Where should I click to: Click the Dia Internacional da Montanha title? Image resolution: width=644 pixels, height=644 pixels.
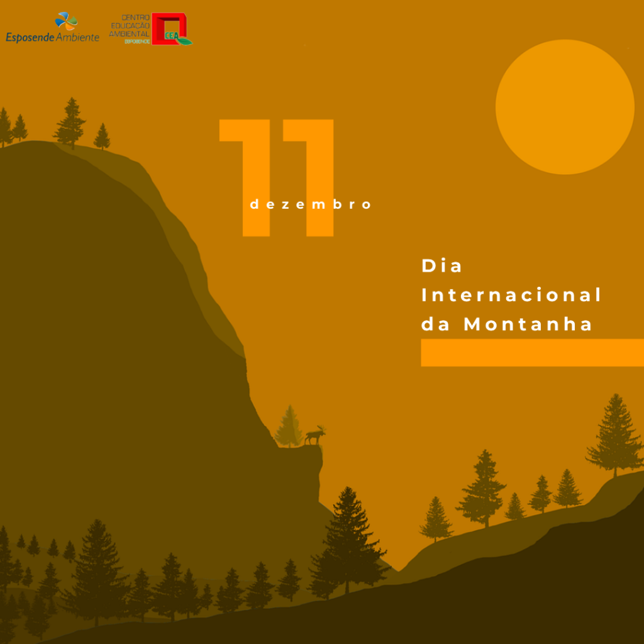pyautogui.click(x=511, y=296)
